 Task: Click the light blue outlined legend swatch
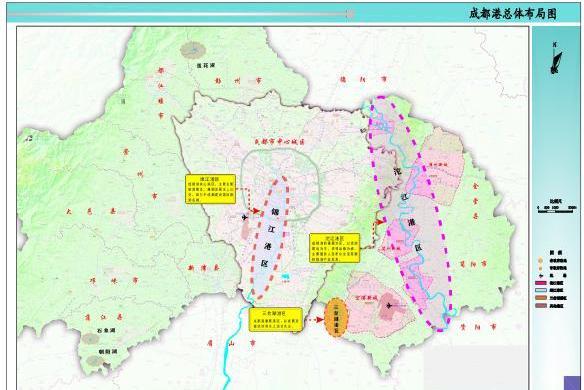click(541, 291)
